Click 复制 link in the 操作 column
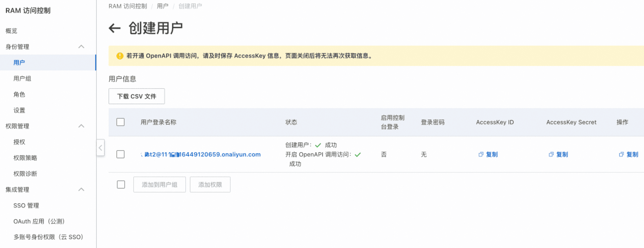The height and width of the screenshot is (248, 644). [632, 154]
